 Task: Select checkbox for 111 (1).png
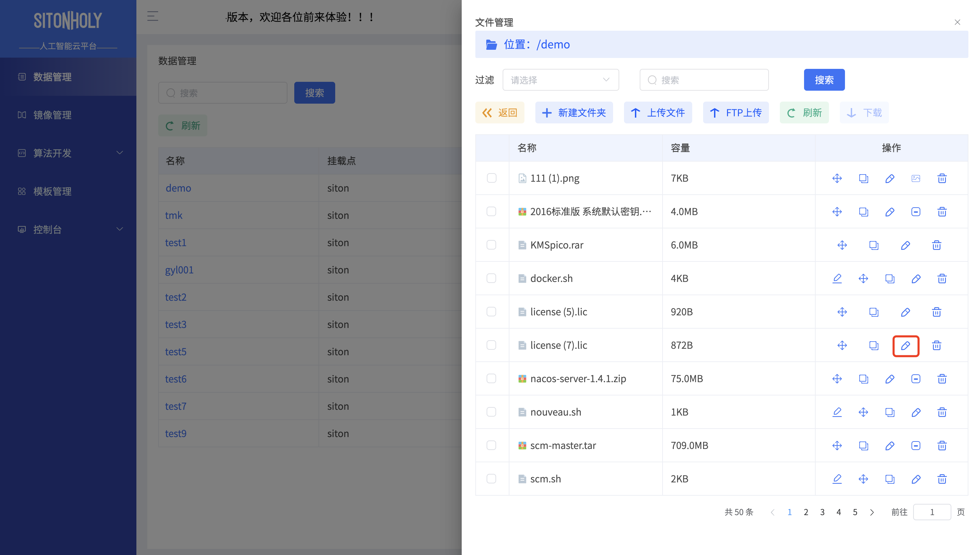point(491,178)
